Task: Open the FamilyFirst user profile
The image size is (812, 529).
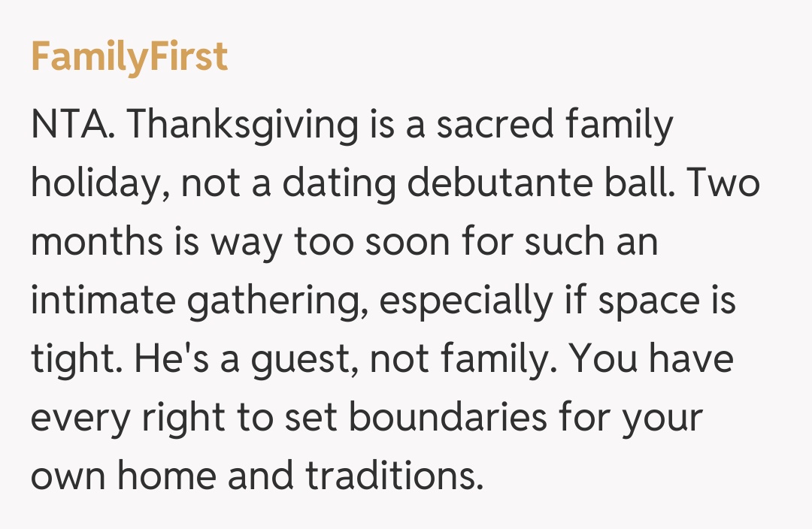Action: coord(129,57)
